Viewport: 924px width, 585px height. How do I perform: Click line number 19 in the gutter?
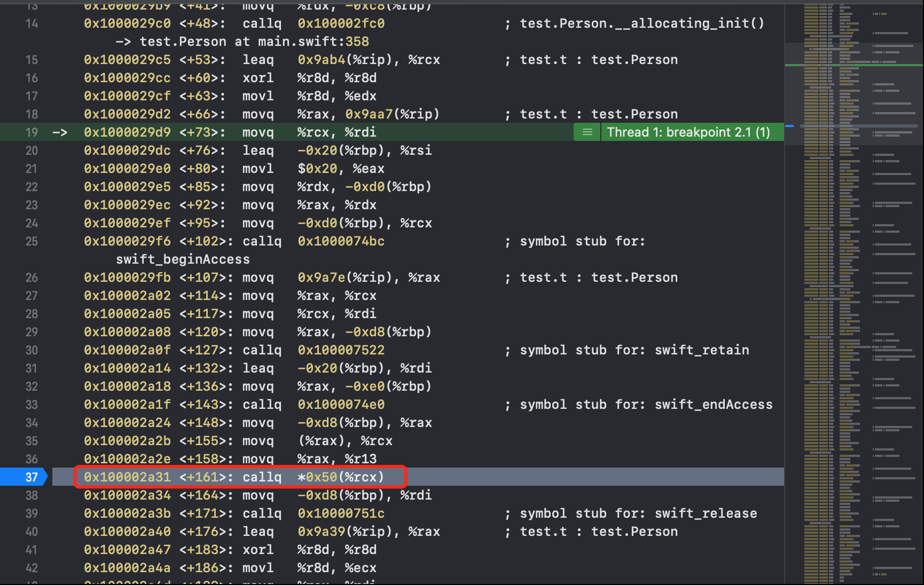point(32,132)
